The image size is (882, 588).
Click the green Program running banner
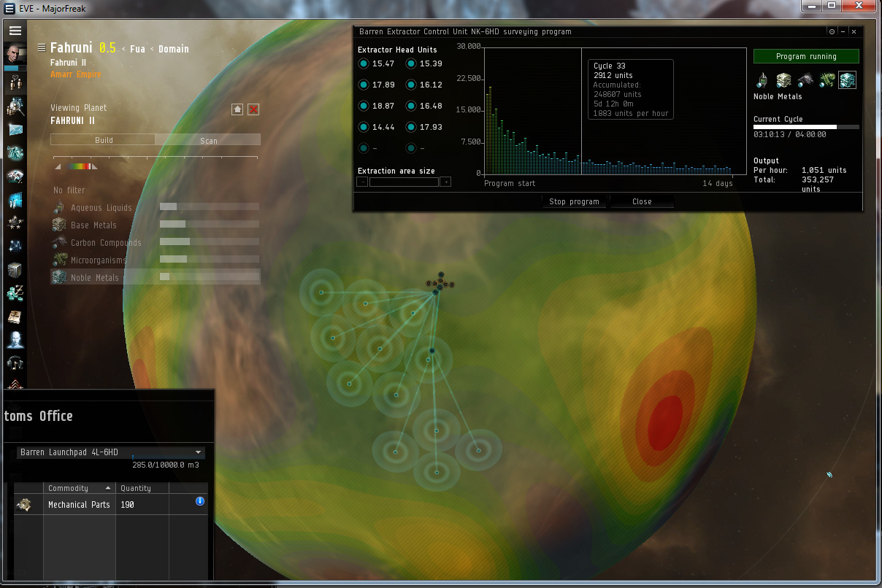[x=806, y=56]
